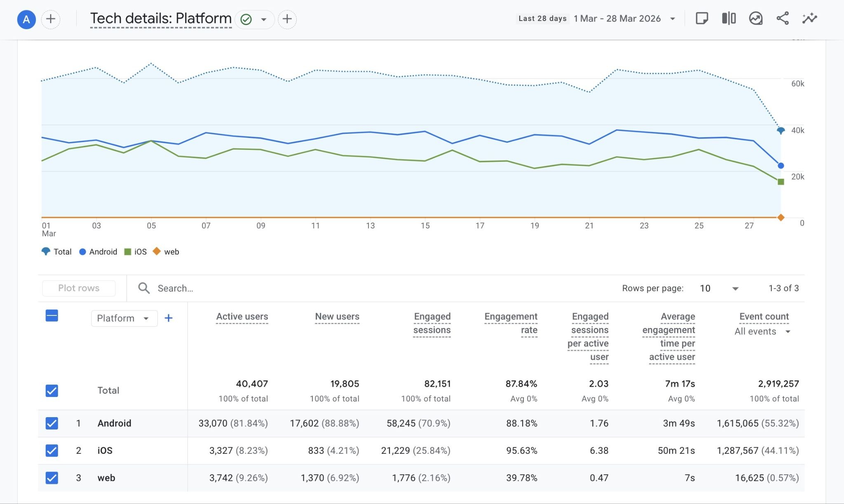Click the account avatar A

26,19
